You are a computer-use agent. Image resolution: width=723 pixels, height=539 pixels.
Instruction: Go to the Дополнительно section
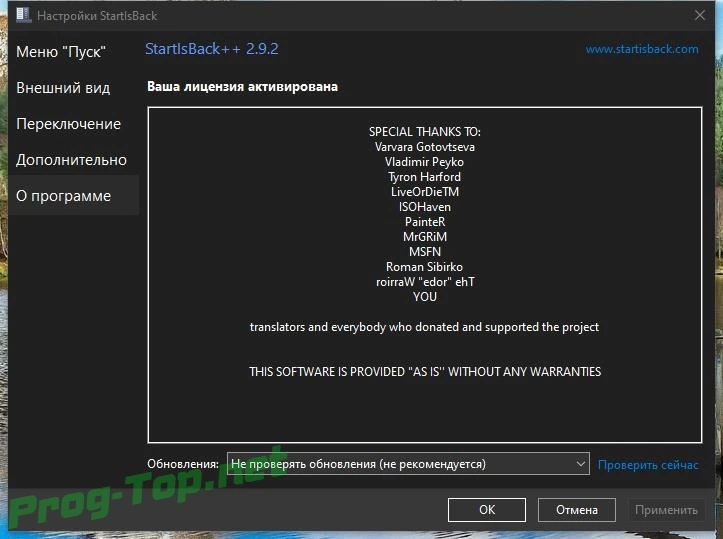point(71,160)
